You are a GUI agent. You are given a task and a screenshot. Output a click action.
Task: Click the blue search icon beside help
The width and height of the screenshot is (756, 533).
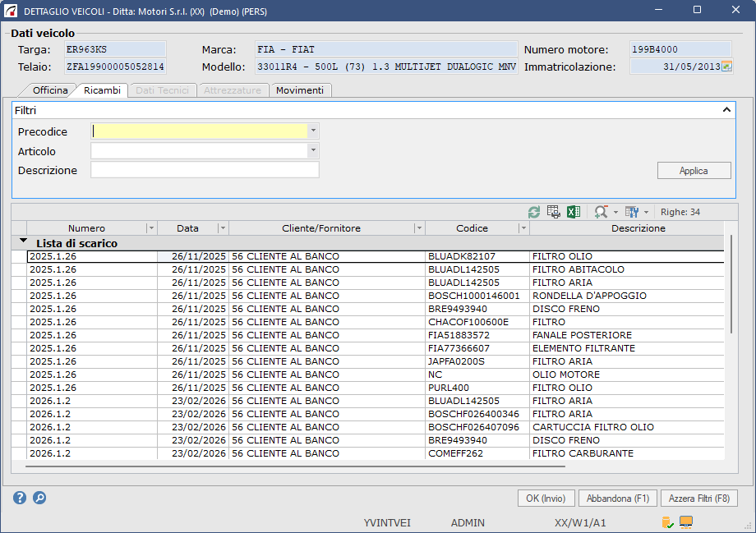point(39,498)
